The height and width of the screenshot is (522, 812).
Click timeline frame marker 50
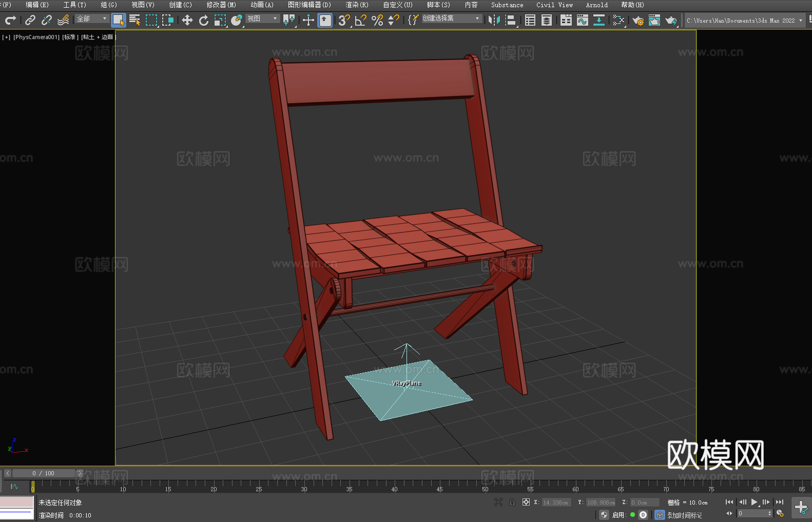485,489
